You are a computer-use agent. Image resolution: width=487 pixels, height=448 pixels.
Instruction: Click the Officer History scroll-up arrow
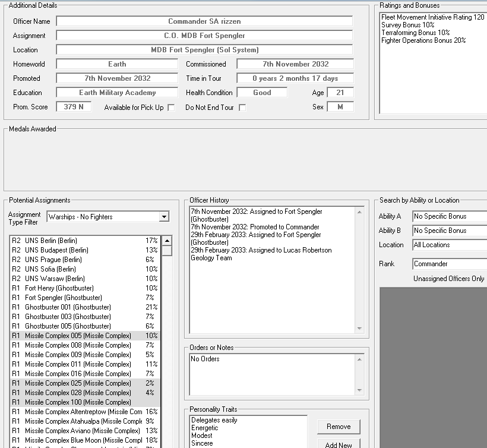point(359,212)
